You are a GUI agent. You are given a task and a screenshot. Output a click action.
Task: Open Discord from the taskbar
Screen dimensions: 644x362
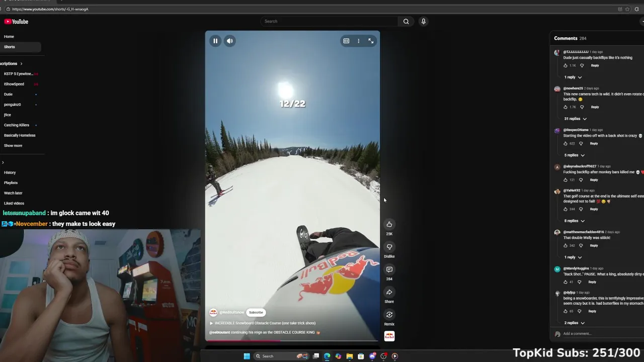(x=372, y=356)
